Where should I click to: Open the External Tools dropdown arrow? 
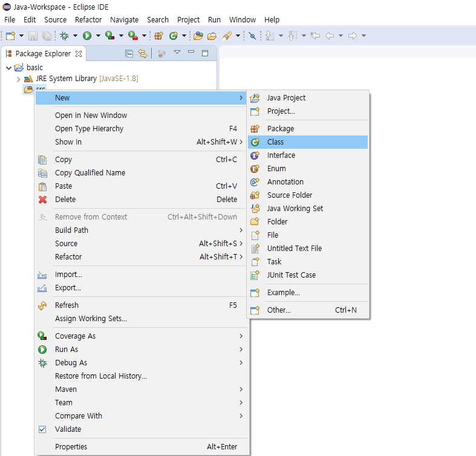144,36
